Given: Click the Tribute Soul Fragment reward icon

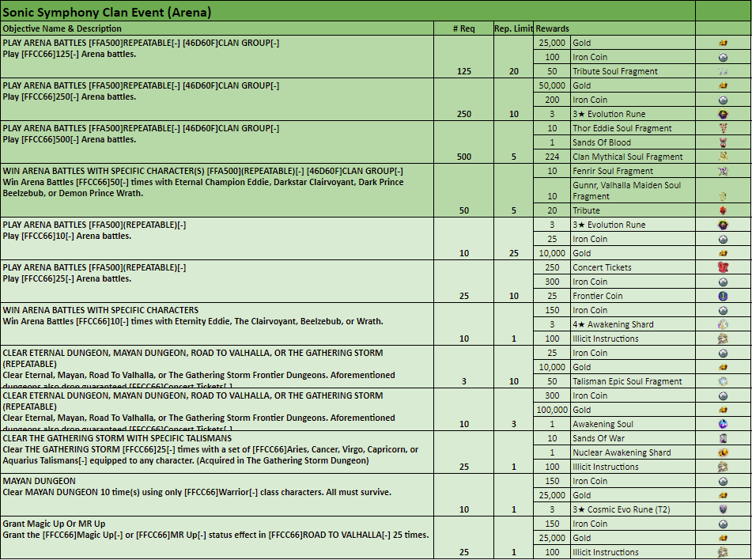Looking at the screenshot, I should (723, 71).
